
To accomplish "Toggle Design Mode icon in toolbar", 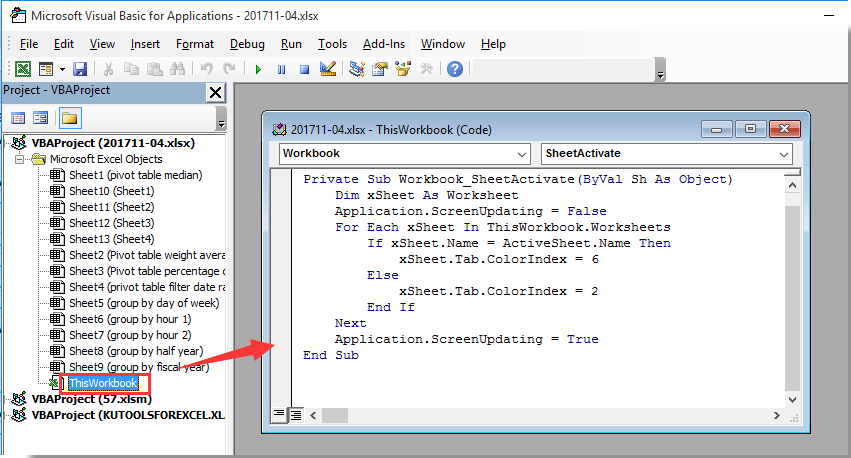I will [327, 69].
